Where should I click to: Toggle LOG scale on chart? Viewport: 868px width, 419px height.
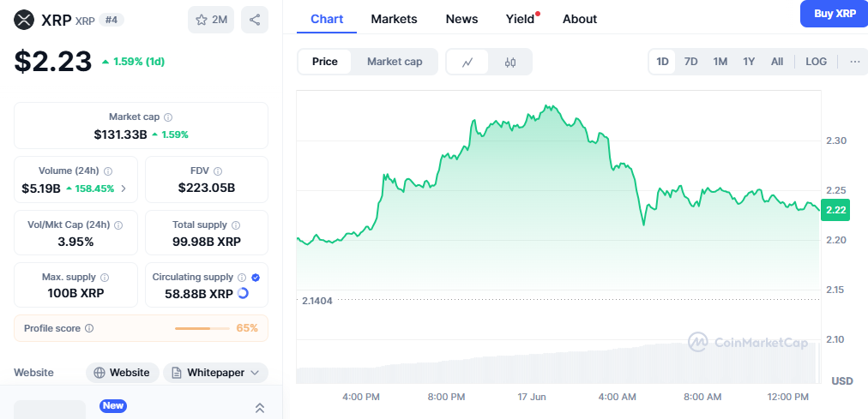tap(816, 62)
